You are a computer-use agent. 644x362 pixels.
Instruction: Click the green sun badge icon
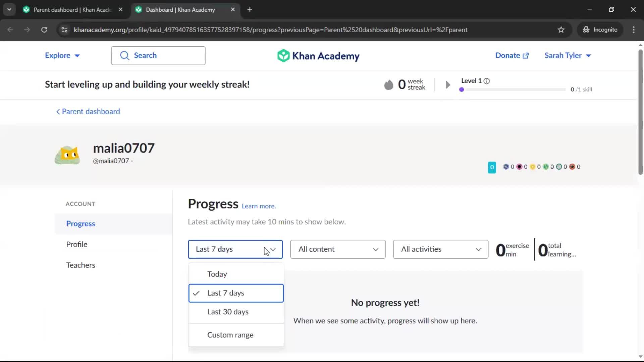pos(546,167)
